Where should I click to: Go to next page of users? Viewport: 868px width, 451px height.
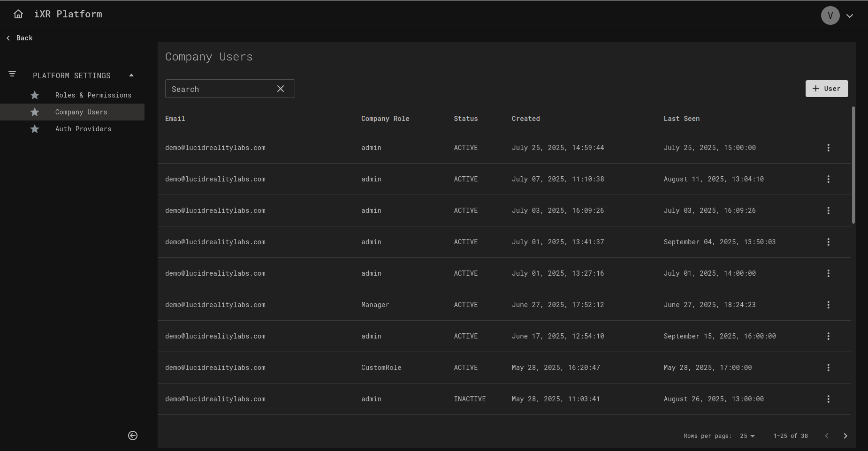tap(845, 436)
